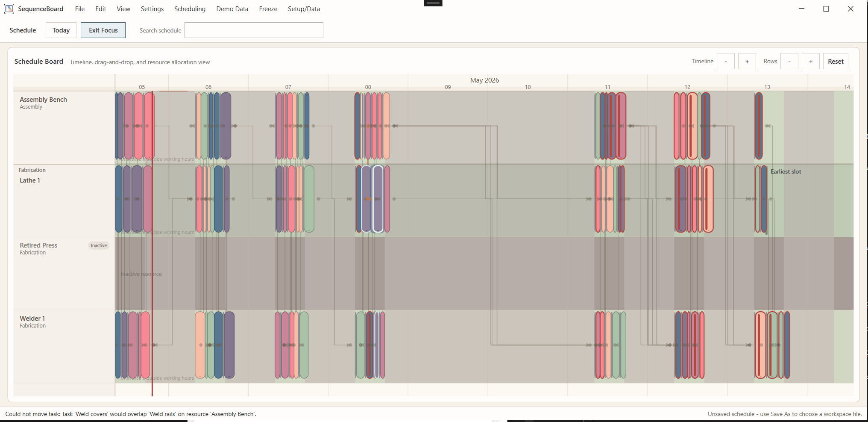
Task: Select purple task on Assembly Bench day 06
Action: point(226,126)
